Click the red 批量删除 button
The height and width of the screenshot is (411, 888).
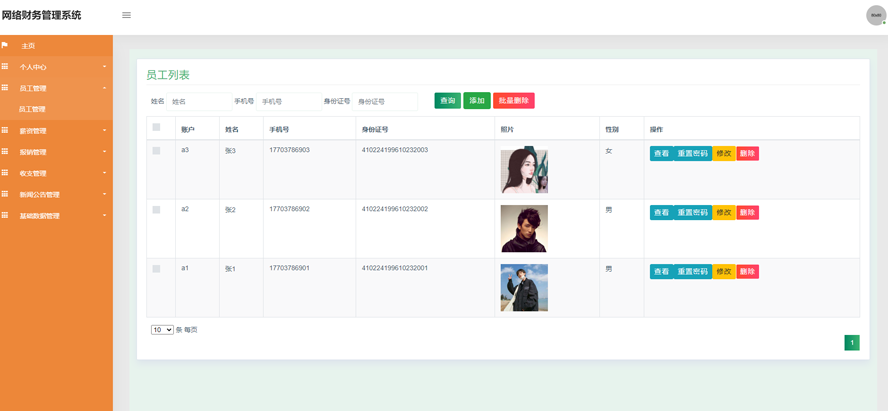513,101
